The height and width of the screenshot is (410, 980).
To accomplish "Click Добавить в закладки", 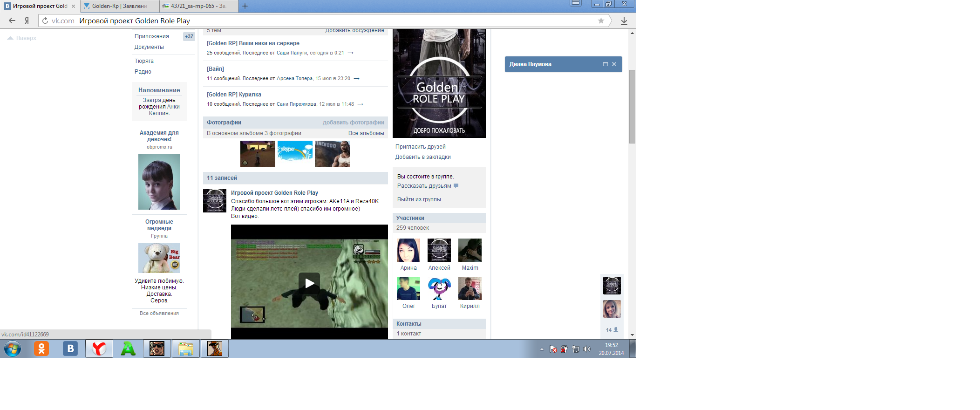I will coord(423,157).
